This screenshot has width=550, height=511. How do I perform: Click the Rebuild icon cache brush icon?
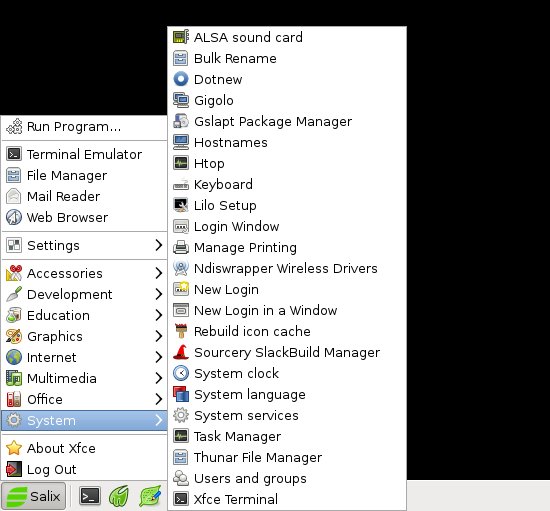(x=181, y=331)
